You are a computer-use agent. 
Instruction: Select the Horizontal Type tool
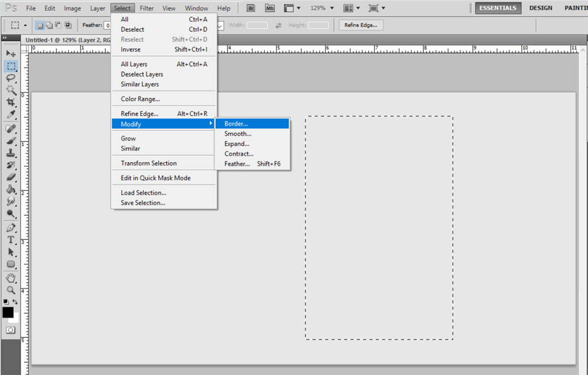pyautogui.click(x=11, y=240)
